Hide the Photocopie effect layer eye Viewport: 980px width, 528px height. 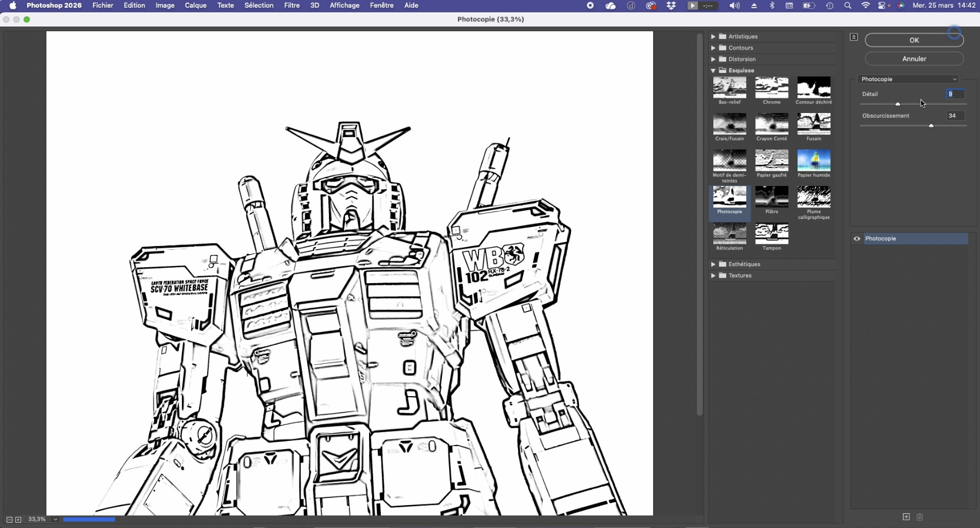coord(857,239)
